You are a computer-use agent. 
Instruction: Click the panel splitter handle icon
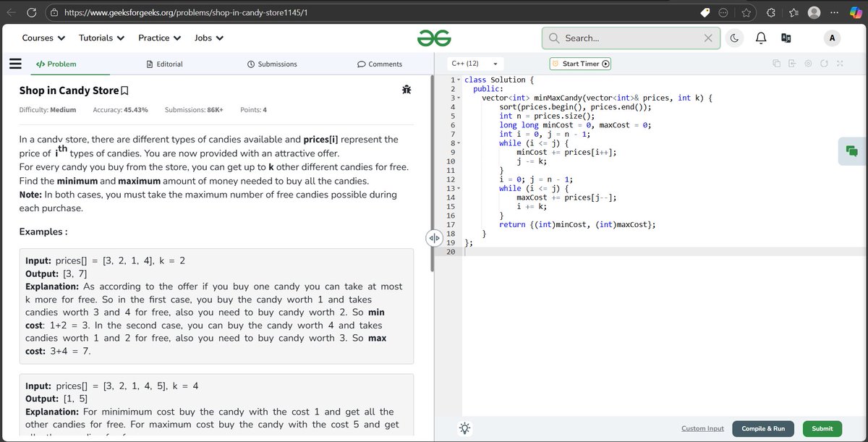point(433,238)
